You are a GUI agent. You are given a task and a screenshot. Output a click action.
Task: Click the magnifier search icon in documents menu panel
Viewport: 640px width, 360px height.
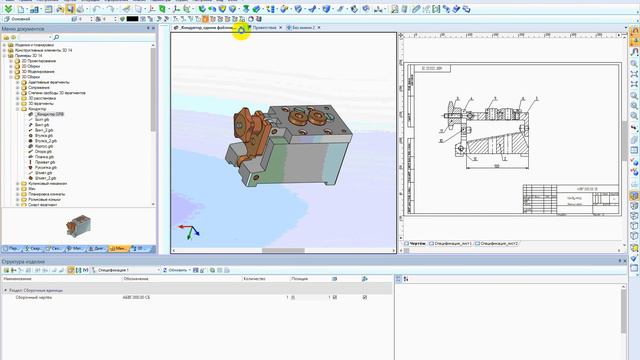click(x=56, y=37)
